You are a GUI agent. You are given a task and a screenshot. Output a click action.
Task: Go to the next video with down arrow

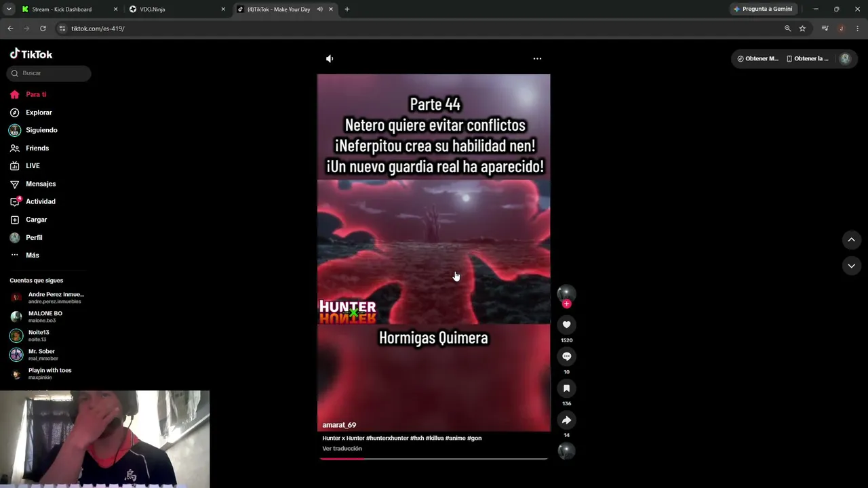851,266
